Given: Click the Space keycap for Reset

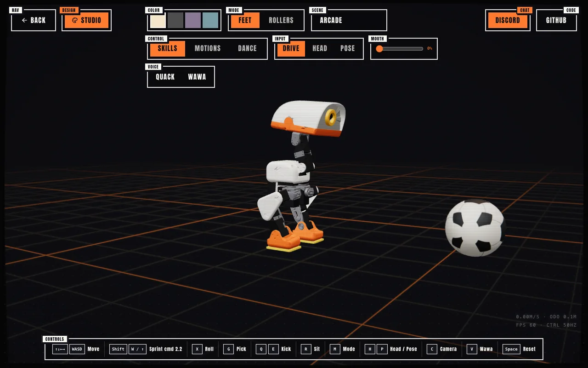Looking at the screenshot, I should 511,349.
